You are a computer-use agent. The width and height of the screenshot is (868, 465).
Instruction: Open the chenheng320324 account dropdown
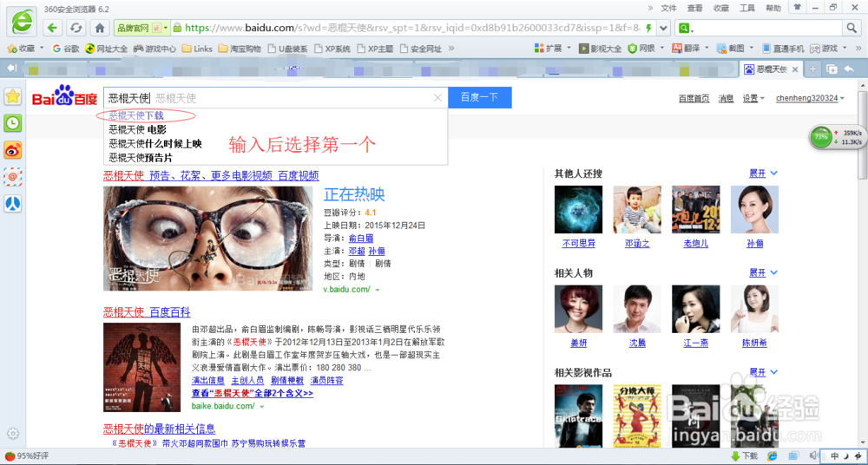811,99
